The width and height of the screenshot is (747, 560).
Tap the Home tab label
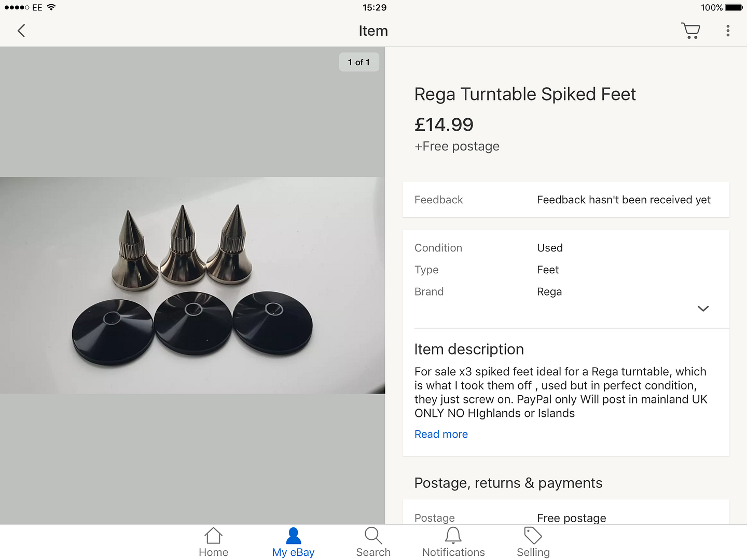coord(213,553)
